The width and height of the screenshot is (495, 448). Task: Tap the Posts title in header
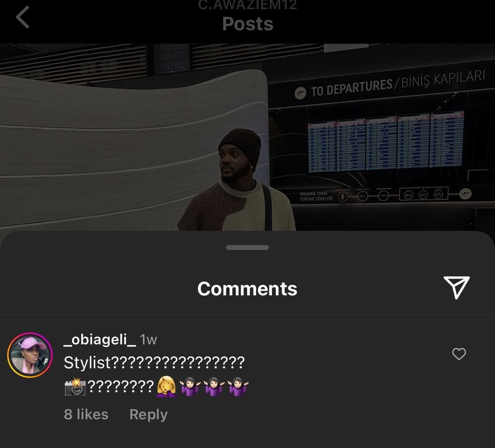(247, 24)
